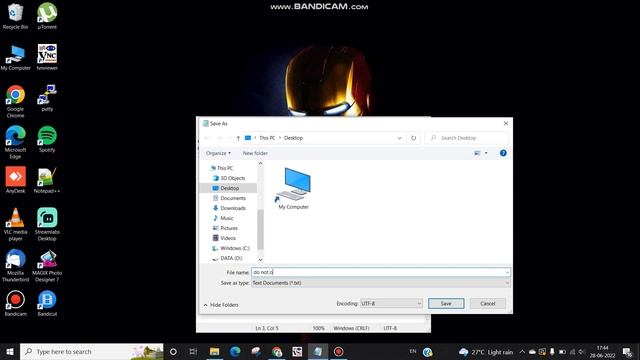Image resolution: width=640 pixels, height=360 pixels.
Task: Click the Windows Start button
Action: click(x=10, y=351)
